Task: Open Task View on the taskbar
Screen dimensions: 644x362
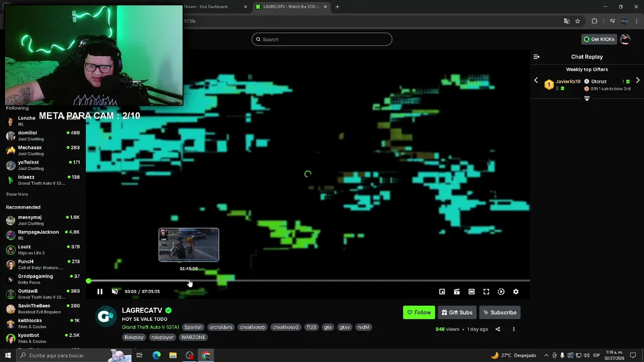Action: tap(139, 355)
